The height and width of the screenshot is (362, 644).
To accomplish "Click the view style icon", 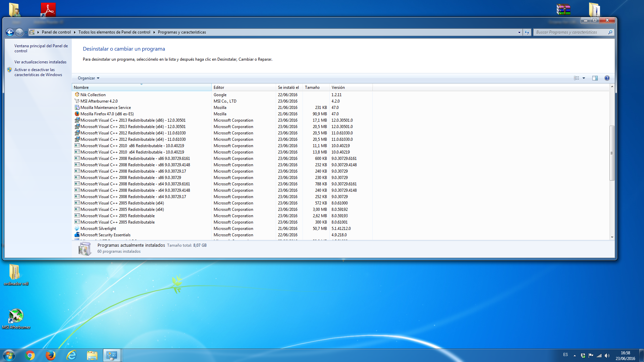I will click(x=576, y=78).
